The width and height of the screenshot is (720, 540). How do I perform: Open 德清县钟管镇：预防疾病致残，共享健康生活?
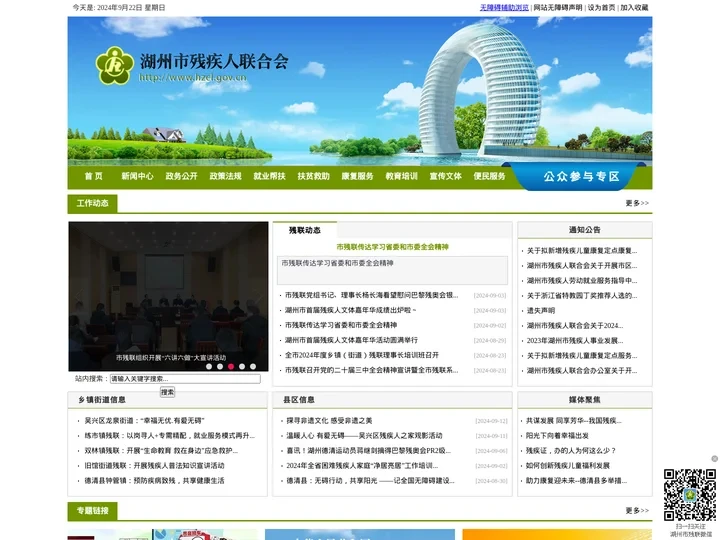tap(154, 481)
